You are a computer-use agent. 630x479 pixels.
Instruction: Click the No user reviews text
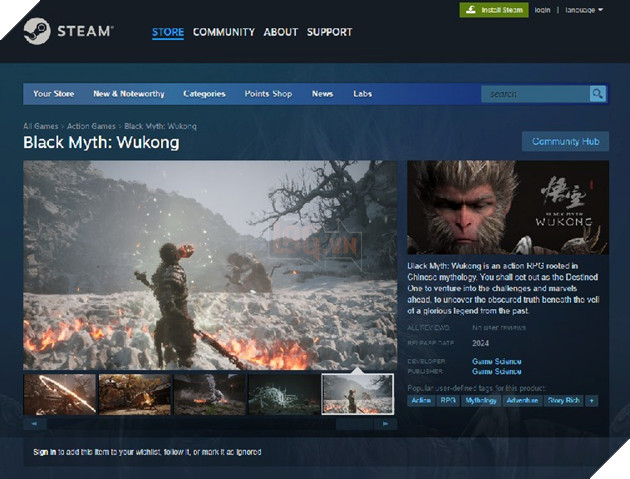pyautogui.click(x=499, y=328)
